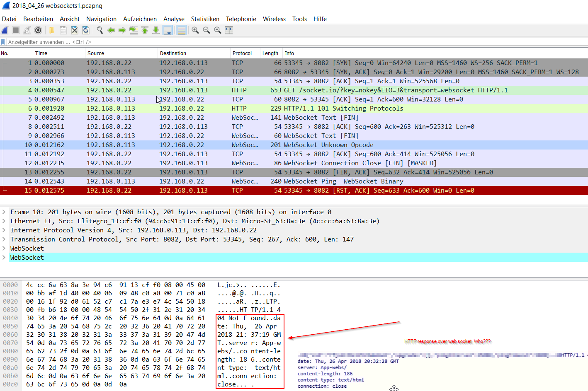Open the Telephonie menu

241,19
